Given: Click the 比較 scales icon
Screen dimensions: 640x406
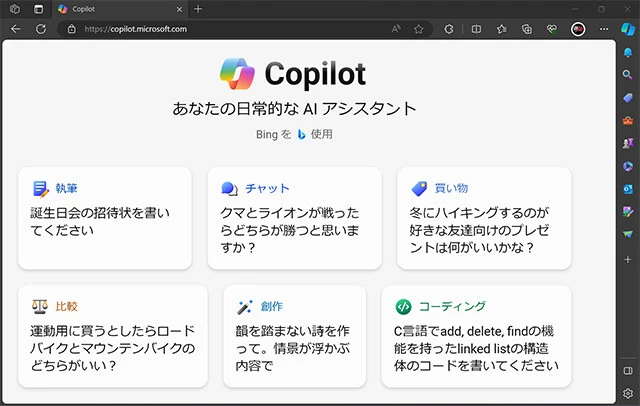Looking at the screenshot, I should [x=40, y=306].
